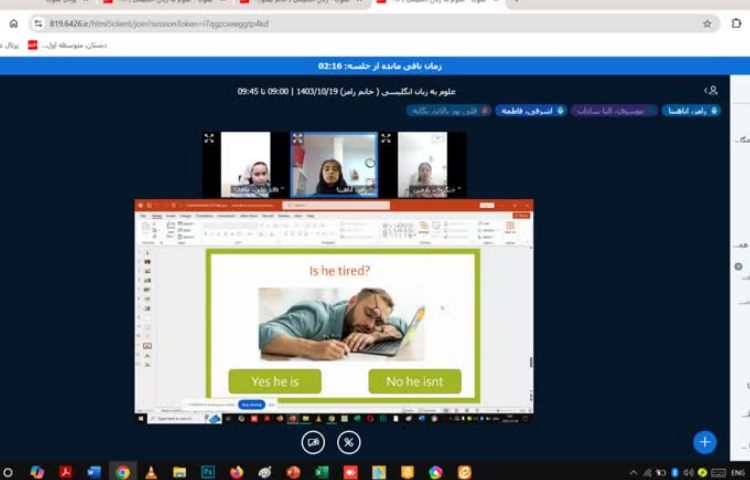This screenshot has height=480, width=750.
Task: Open PowerPoint from the bottom taskbar
Action: tap(293, 472)
